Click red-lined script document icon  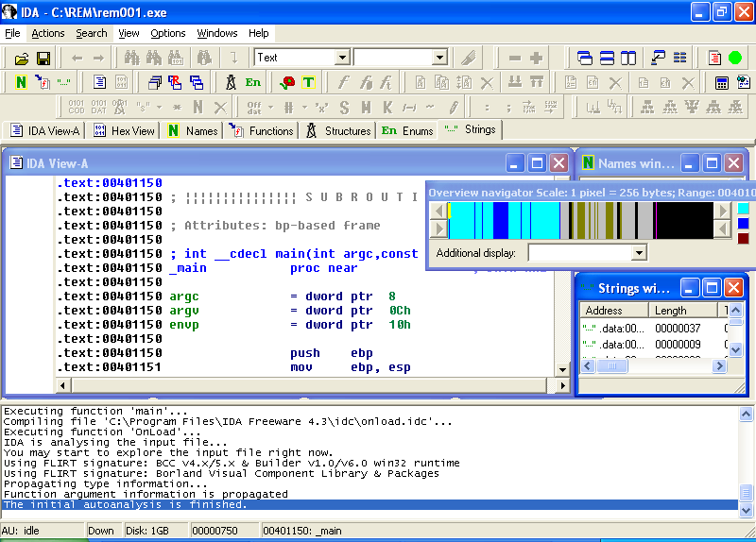click(x=714, y=59)
